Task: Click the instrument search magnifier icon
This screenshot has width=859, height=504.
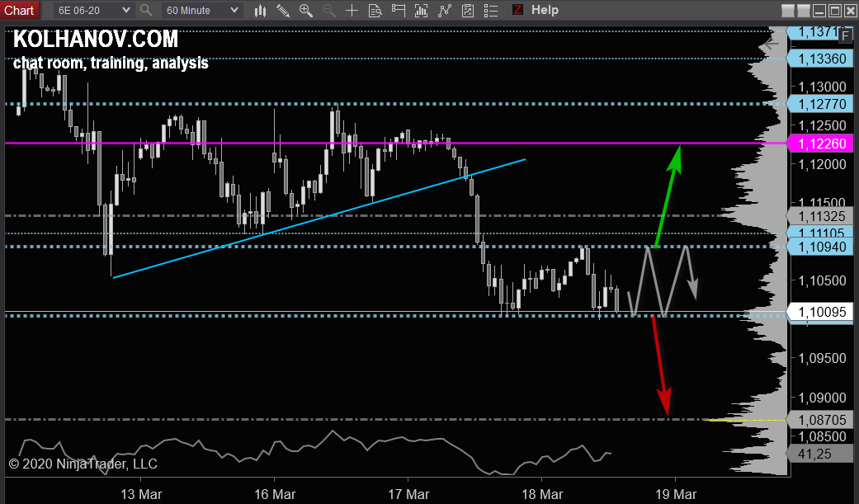Action: pyautogui.click(x=146, y=11)
